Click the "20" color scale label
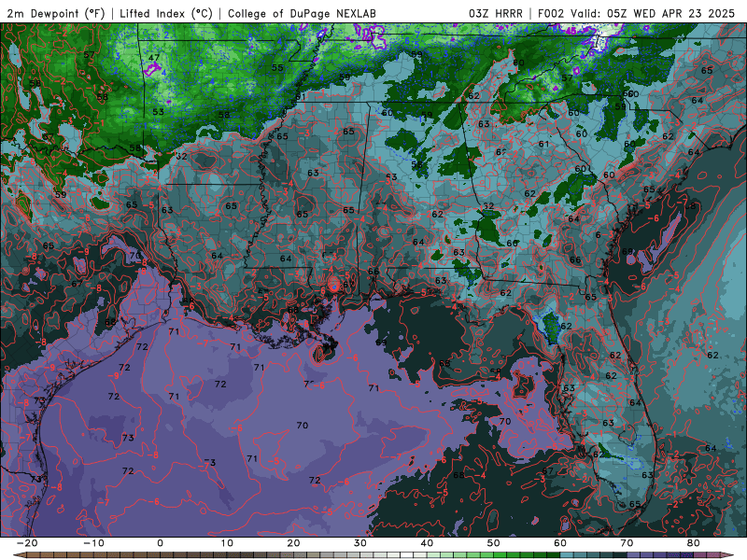 tap(293, 543)
